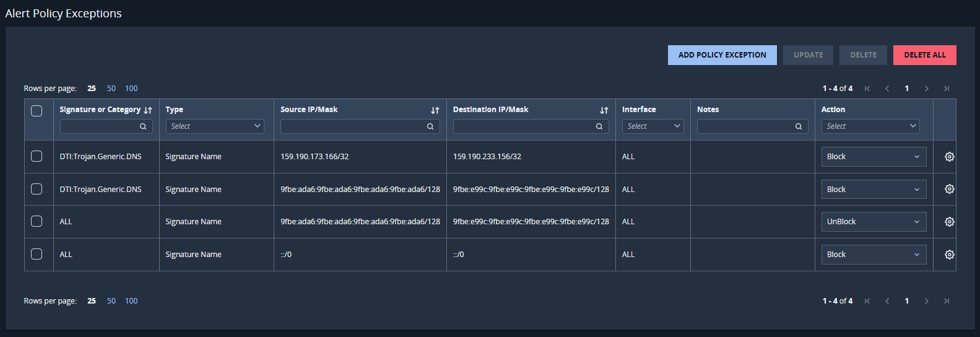This screenshot has height=337, width=980.
Task: Check the ALL row with UnBlock action
Action: click(37, 221)
